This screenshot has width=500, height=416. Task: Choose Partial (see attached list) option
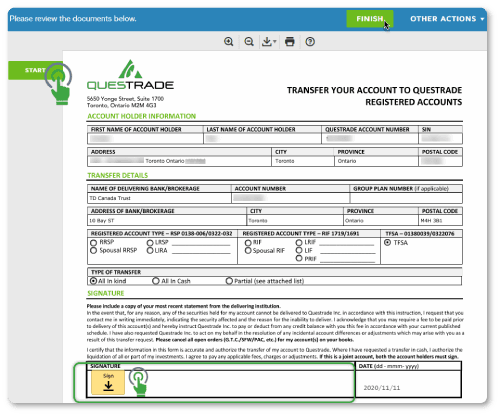click(229, 281)
